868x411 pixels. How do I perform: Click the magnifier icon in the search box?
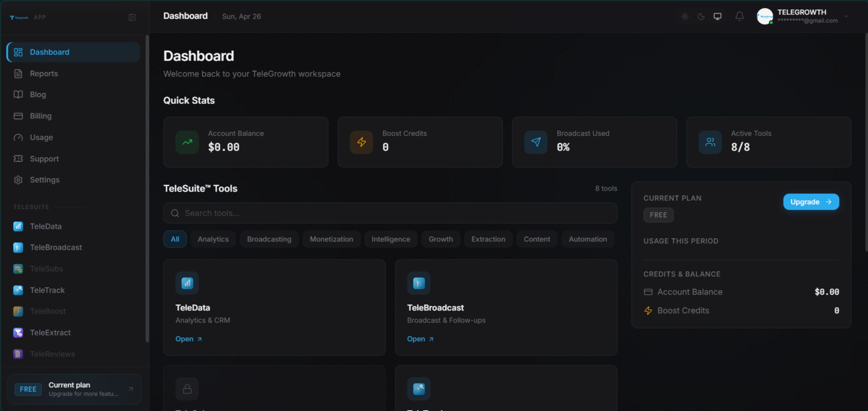pos(175,213)
